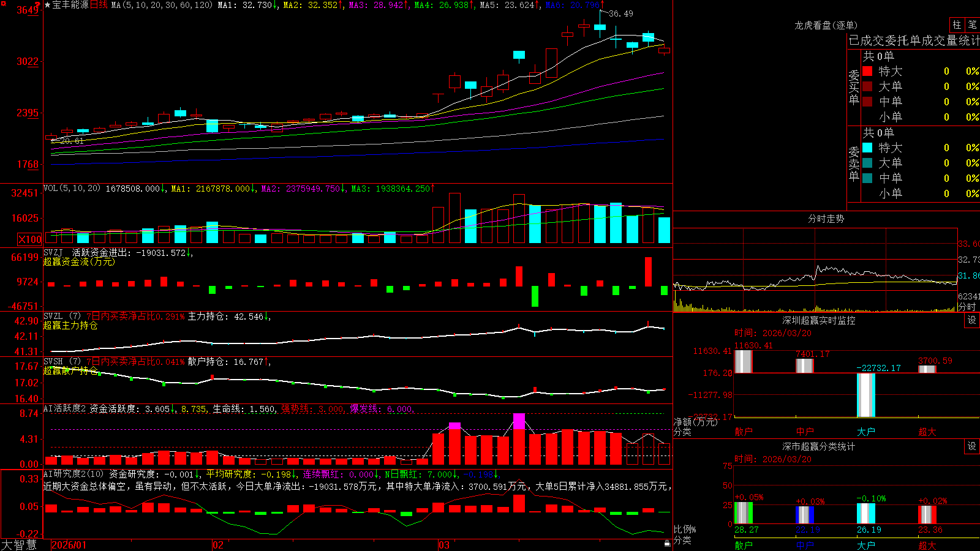Click the lock icon at chart bottom-right
This screenshot has width=980, height=551.
pos(668,543)
